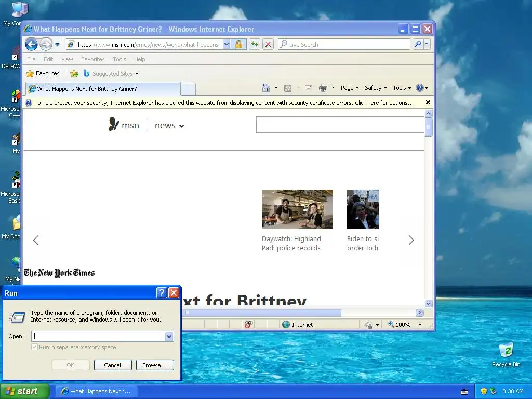
Task: Open the File menu
Action: point(31,59)
